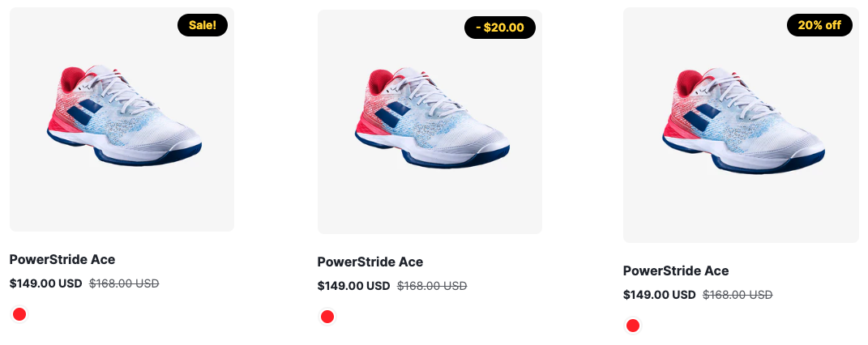Click the navy logo stripes on the "Sale!" shoe
868x345 pixels.
point(86,113)
